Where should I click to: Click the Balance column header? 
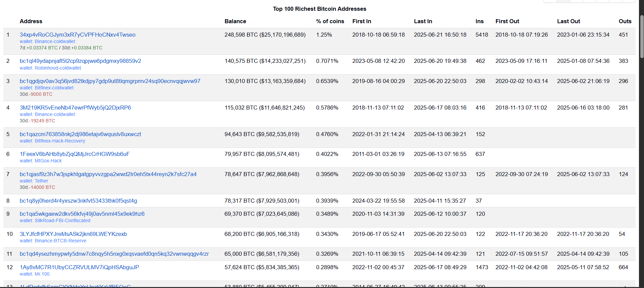(235, 21)
